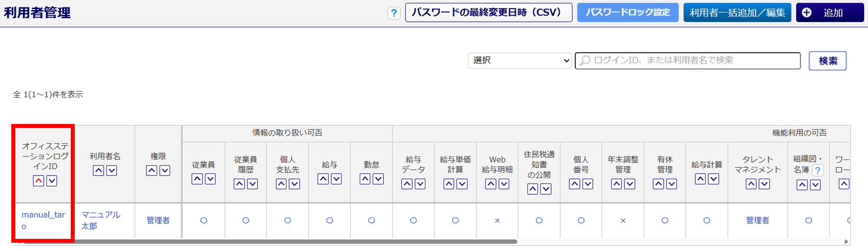868x251 pixels.
Task: Click the 検索 button
Action: click(x=827, y=61)
